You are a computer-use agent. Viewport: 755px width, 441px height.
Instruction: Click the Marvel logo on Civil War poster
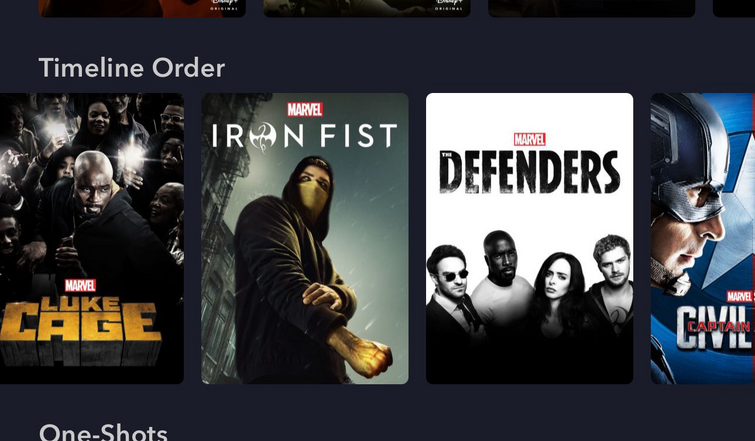pyautogui.click(x=740, y=296)
